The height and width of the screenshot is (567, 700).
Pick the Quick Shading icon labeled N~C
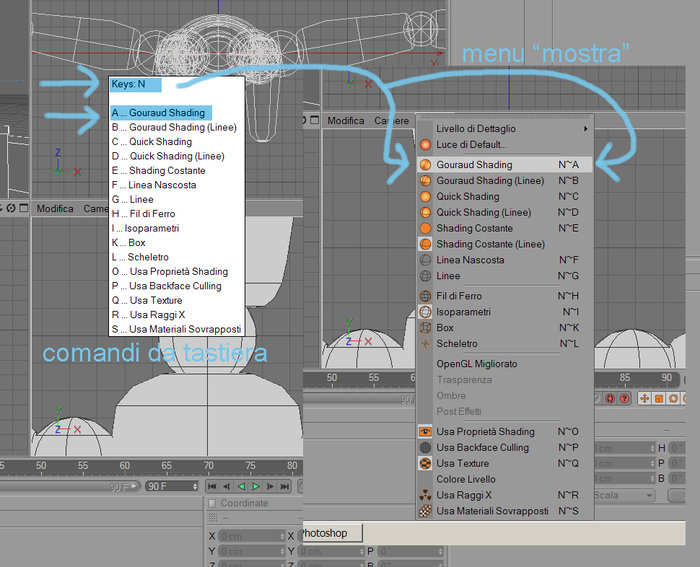425,196
